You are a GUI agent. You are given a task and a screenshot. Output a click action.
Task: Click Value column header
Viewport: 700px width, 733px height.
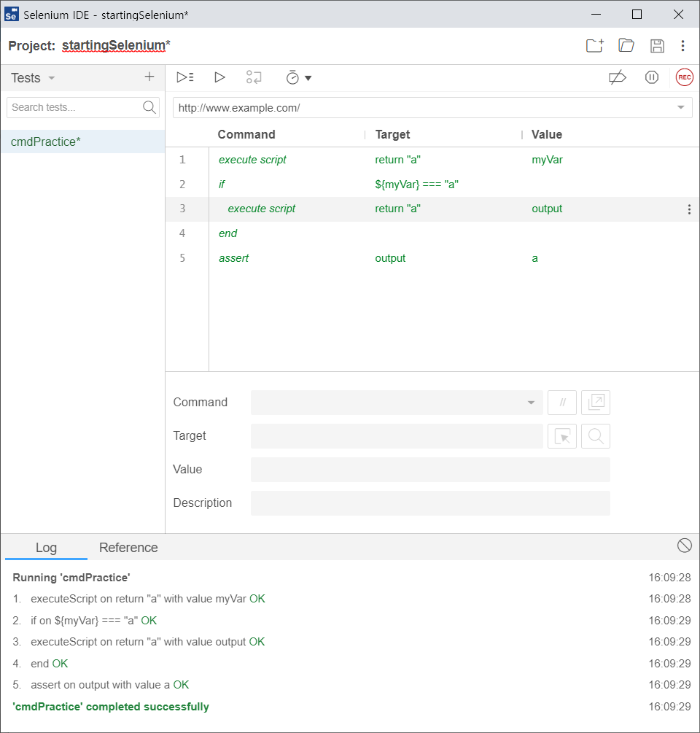pos(547,135)
